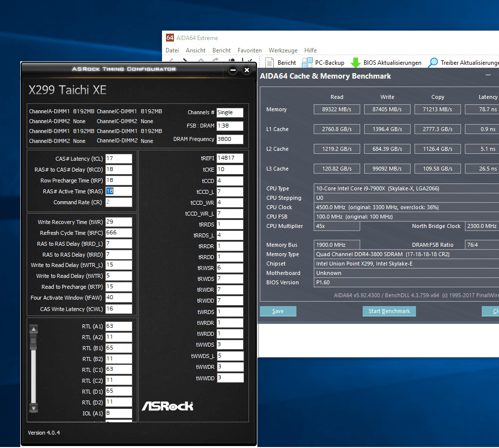This screenshot has width=499, height=448.
Task: Click the CAS Write Latency (tCWL) field
Action: pyautogui.click(x=119, y=309)
